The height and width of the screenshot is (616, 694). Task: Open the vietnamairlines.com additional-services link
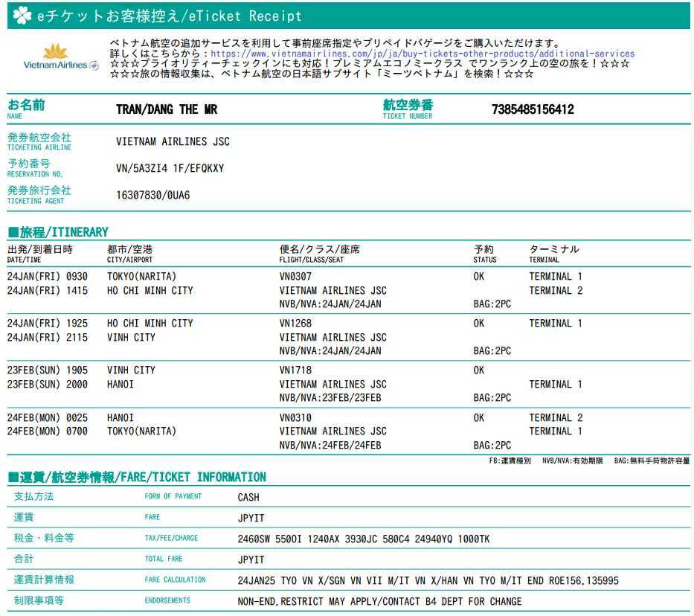click(422, 54)
